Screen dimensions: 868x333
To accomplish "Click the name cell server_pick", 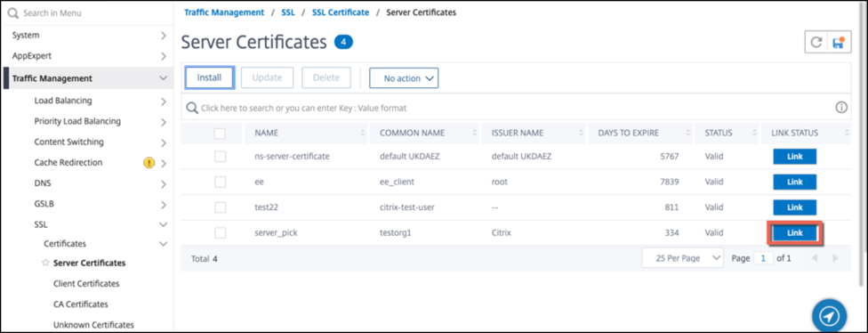I will [276, 232].
